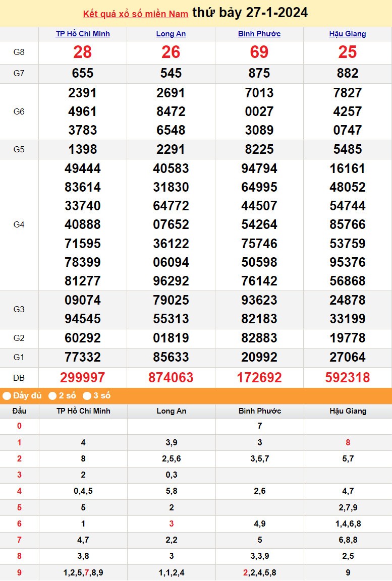Click the ĐB row label

pos(19,377)
